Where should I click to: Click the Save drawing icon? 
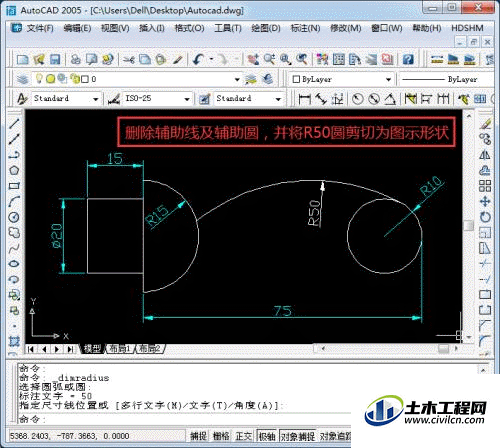click(55, 59)
